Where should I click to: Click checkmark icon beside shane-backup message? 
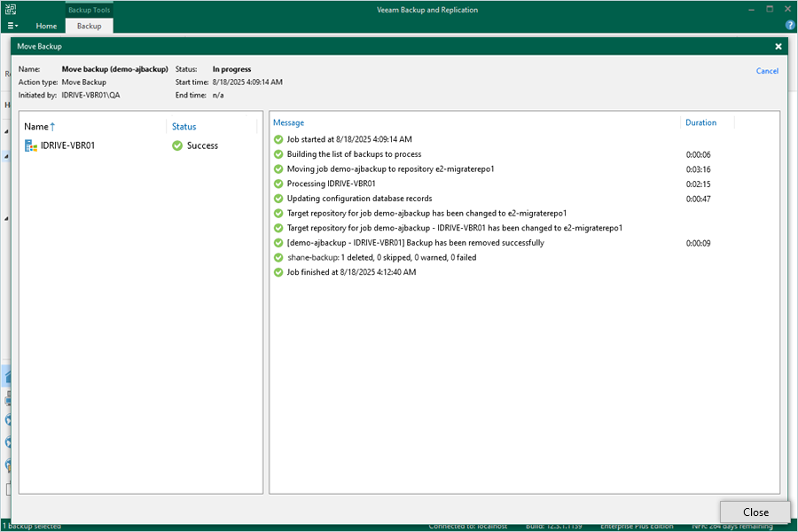(278, 258)
